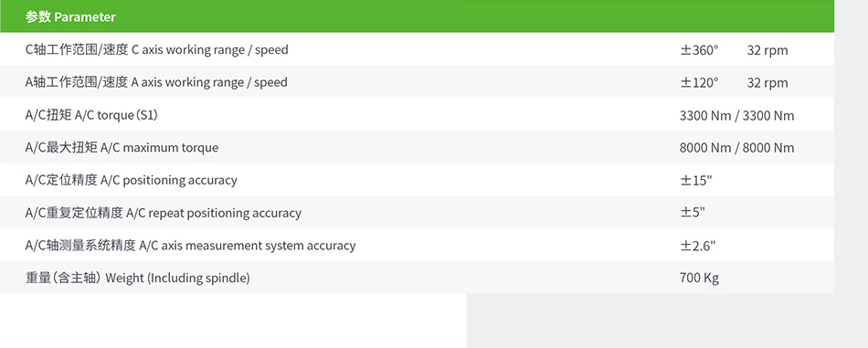
Task: Select the A axis working range label
Action: pyautogui.click(x=156, y=82)
